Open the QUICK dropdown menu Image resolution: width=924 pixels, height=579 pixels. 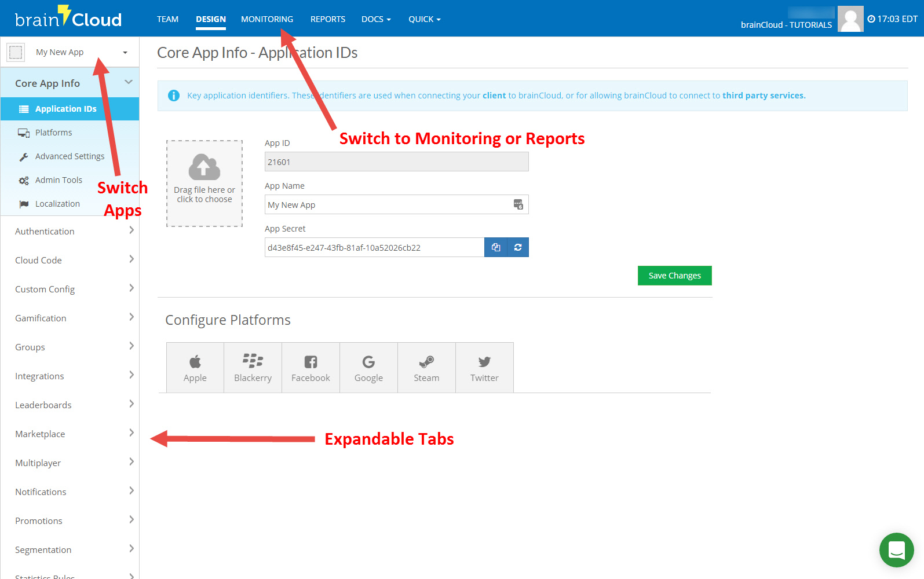[x=424, y=19]
